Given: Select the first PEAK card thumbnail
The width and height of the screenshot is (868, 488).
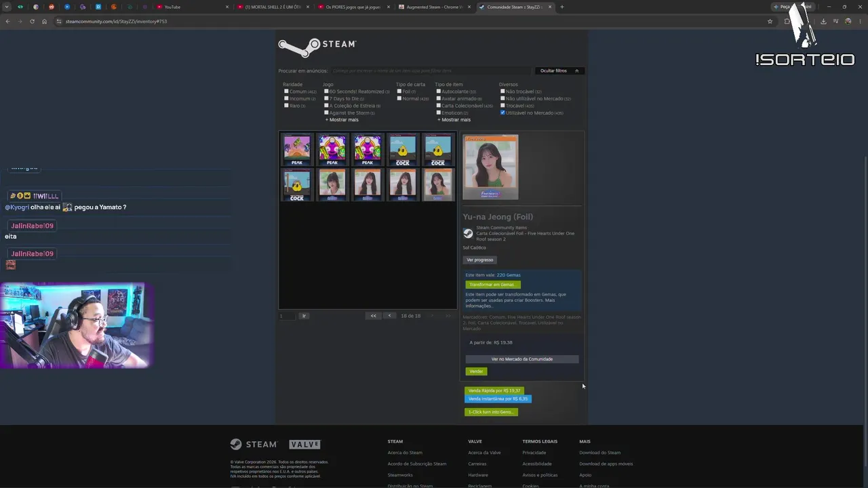Looking at the screenshot, I should (297, 150).
